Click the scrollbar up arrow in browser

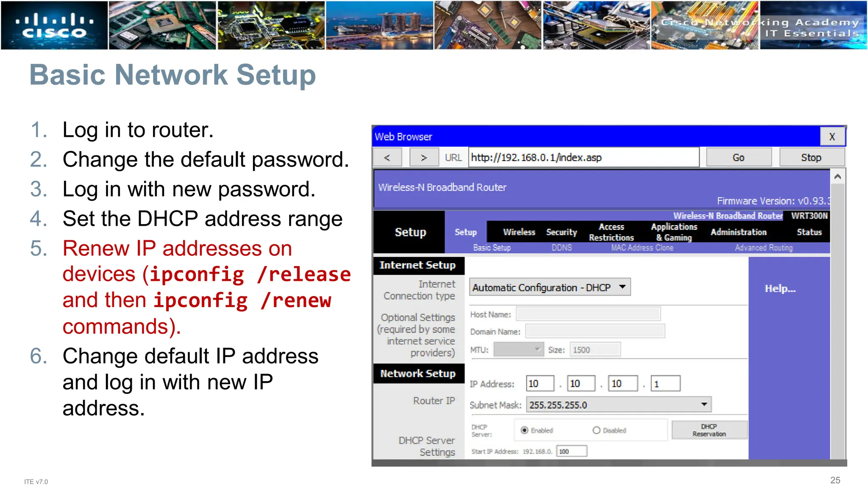coord(837,177)
